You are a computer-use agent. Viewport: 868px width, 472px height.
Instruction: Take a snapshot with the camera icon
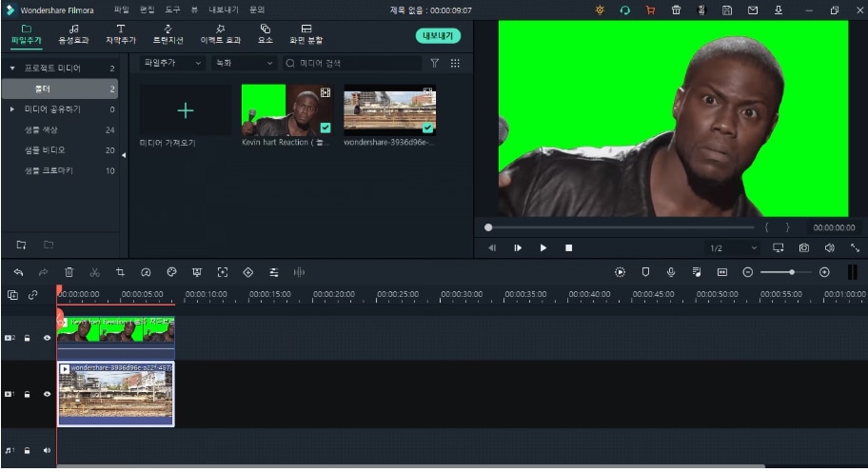click(x=804, y=247)
